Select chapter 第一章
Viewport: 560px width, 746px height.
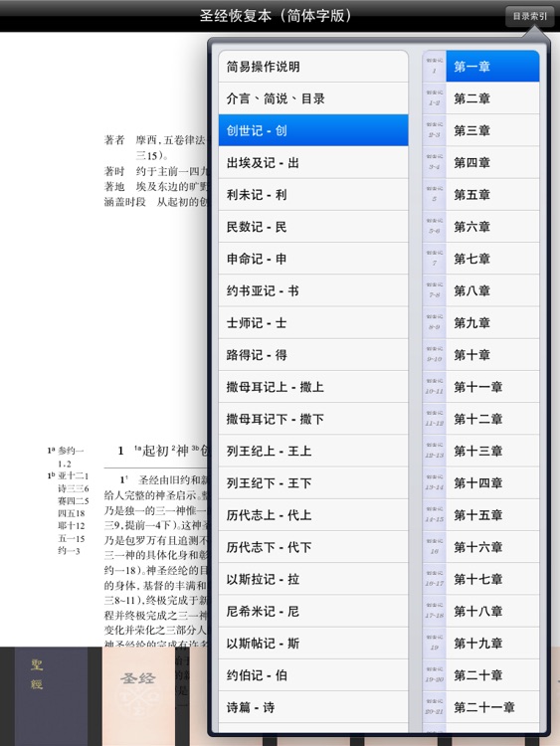coord(492,67)
